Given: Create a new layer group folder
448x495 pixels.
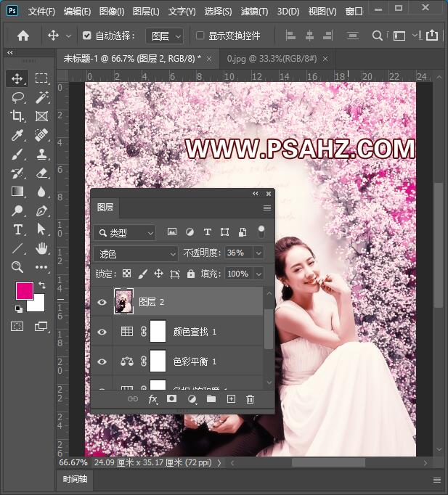Looking at the screenshot, I should [x=211, y=398].
